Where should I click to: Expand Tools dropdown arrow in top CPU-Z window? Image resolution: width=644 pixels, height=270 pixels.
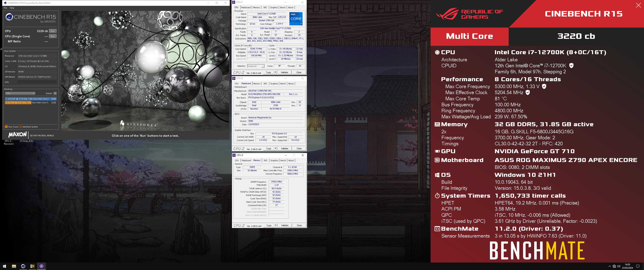coord(275,72)
